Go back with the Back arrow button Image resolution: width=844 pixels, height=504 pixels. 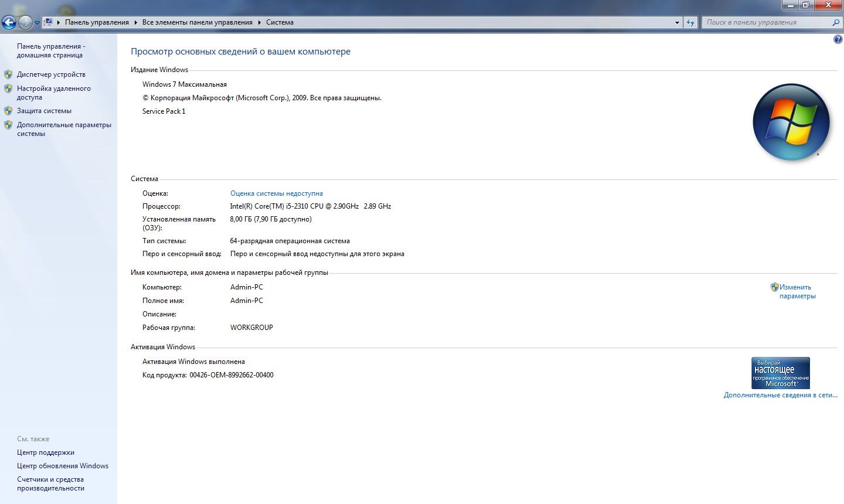9,22
